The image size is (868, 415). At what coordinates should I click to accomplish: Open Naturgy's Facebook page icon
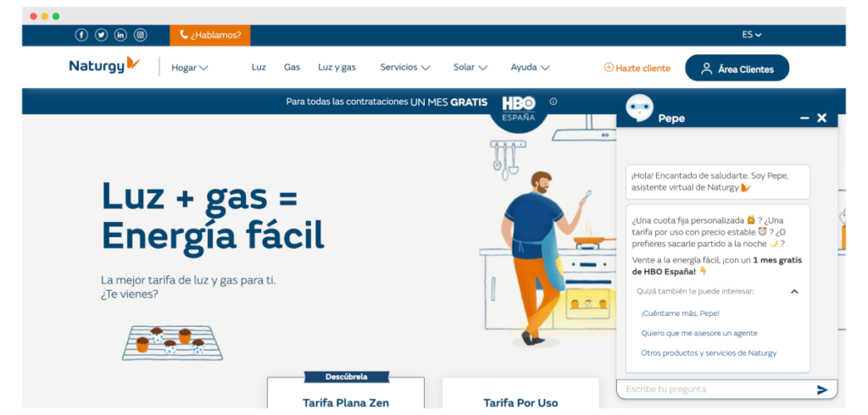pyautogui.click(x=81, y=35)
